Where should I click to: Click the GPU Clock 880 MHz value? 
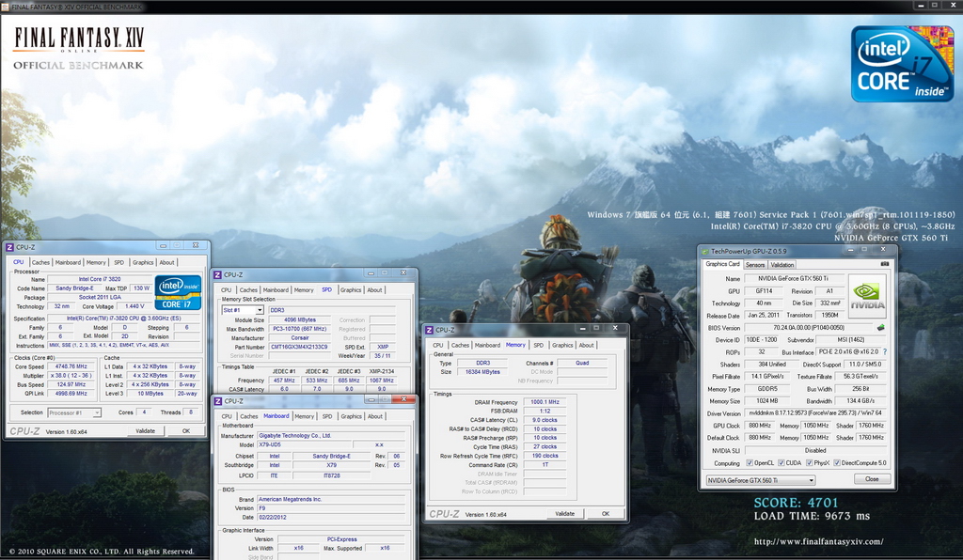point(760,426)
